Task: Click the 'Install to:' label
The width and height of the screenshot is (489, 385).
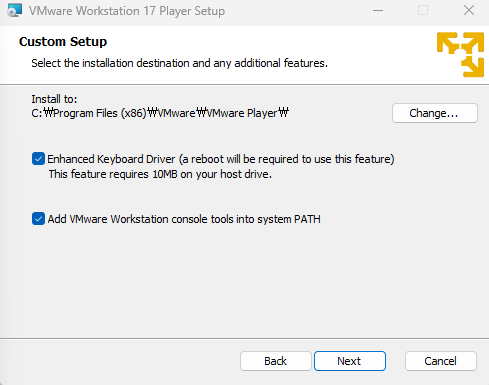Action: click(54, 99)
